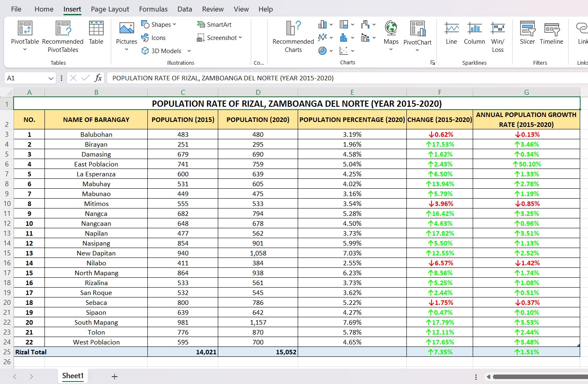Open the Name Box dropdown arrow
The image size is (588, 384).
[51, 78]
